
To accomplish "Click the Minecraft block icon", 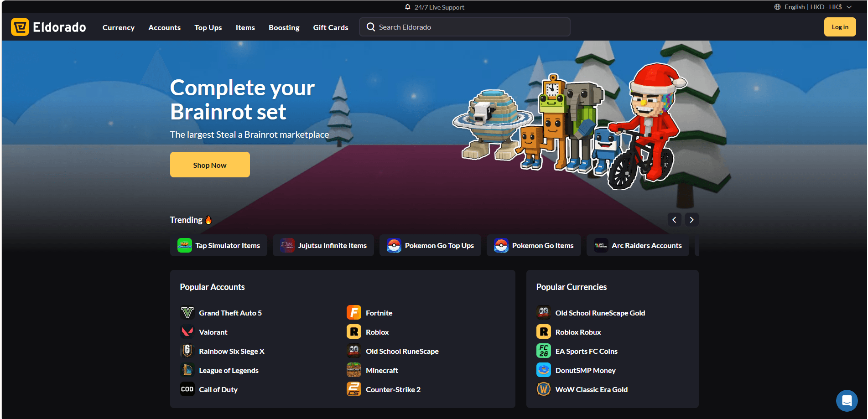I will point(353,370).
